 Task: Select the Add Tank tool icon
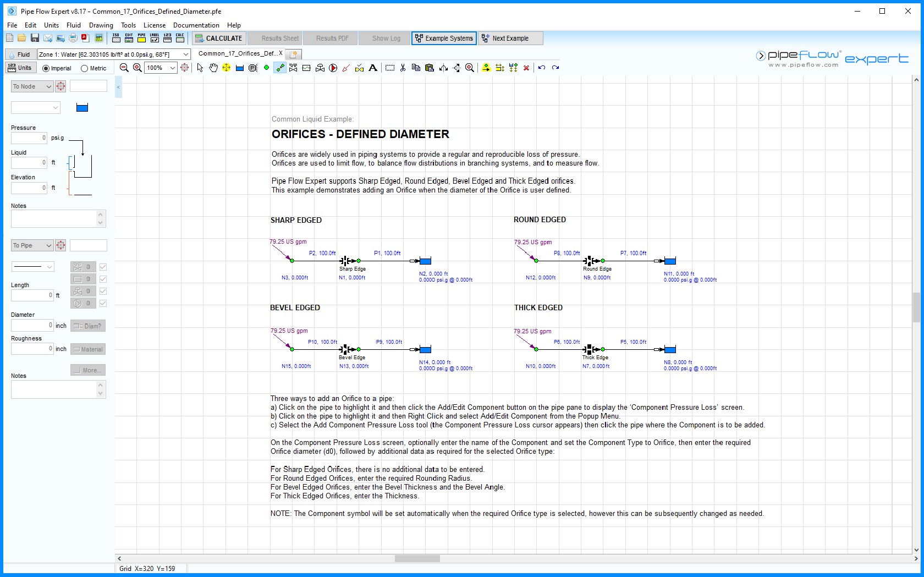pyautogui.click(x=240, y=68)
